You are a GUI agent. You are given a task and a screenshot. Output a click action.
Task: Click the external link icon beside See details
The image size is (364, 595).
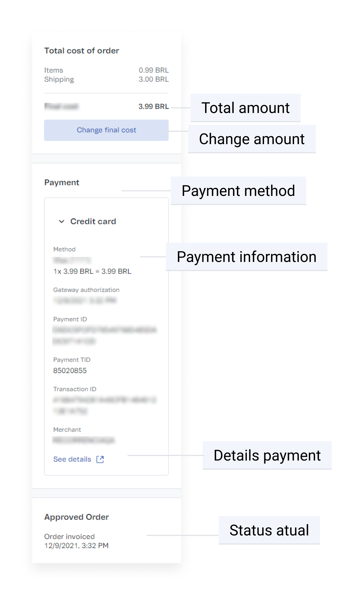click(100, 459)
